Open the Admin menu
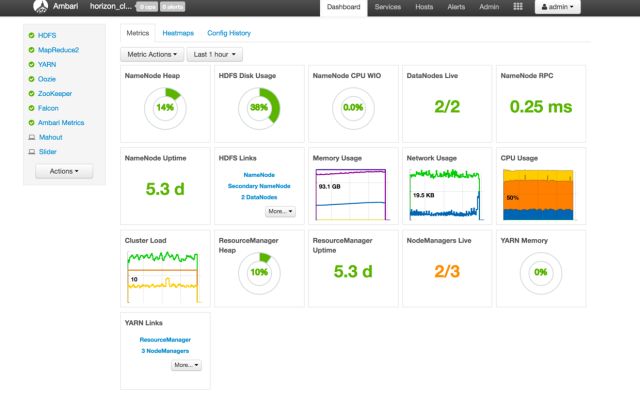The width and height of the screenshot is (640, 398). tap(489, 7)
